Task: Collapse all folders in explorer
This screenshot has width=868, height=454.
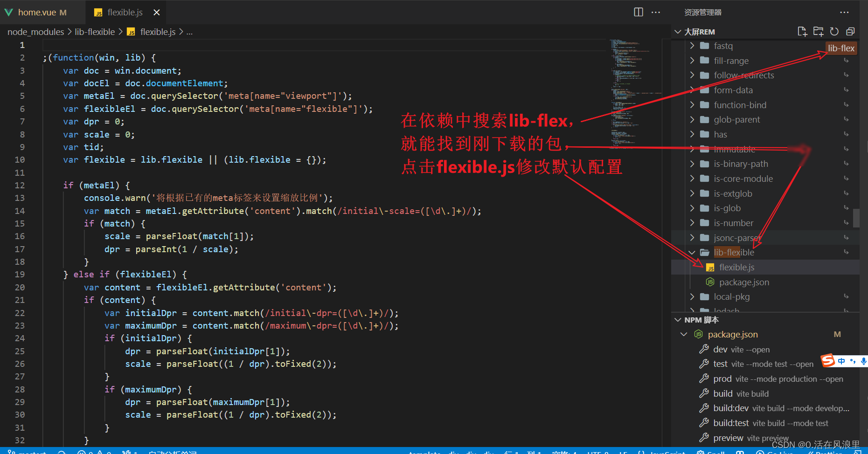Action: click(x=850, y=32)
